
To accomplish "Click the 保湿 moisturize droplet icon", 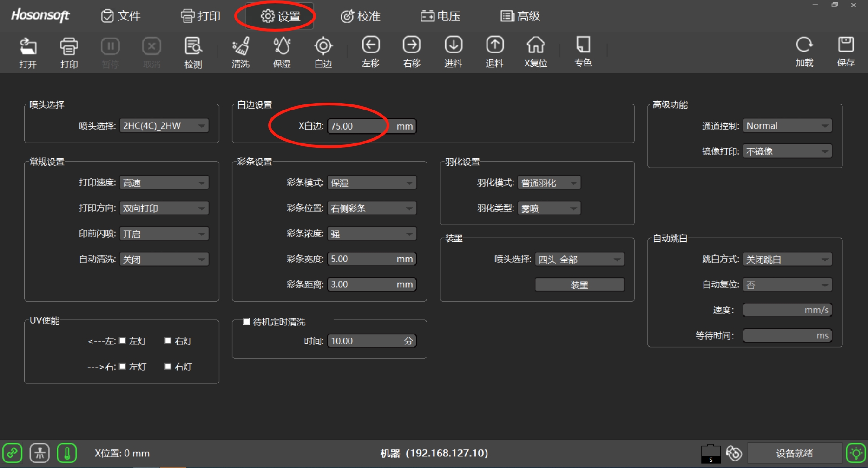I will click(x=282, y=52).
